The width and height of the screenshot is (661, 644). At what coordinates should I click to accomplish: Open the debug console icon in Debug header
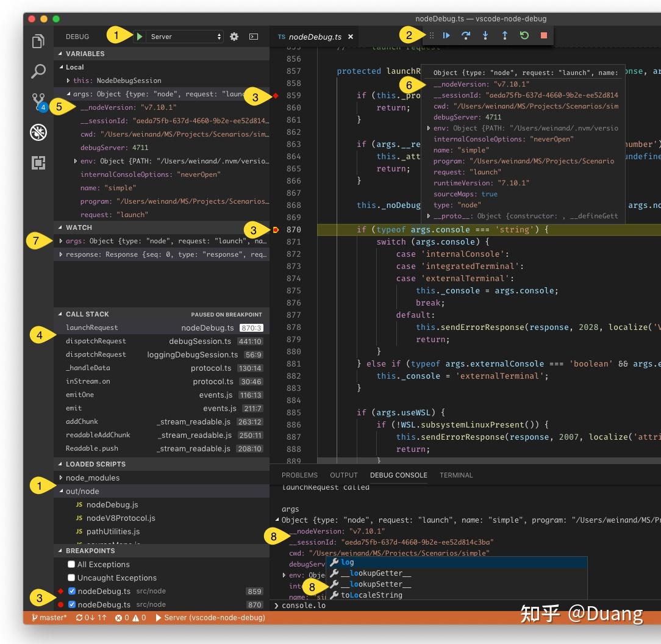point(253,37)
